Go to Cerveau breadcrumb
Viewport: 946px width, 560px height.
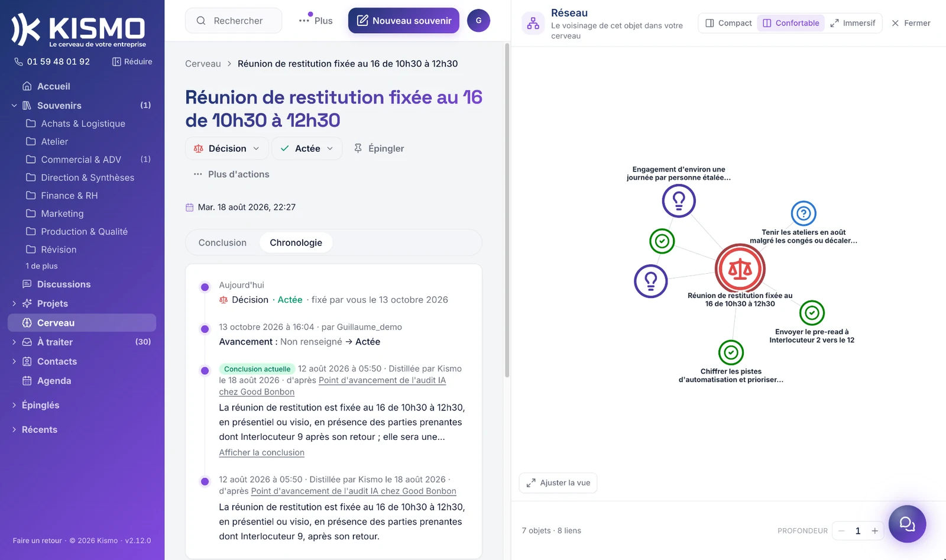pyautogui.click(x=203, y=64)
